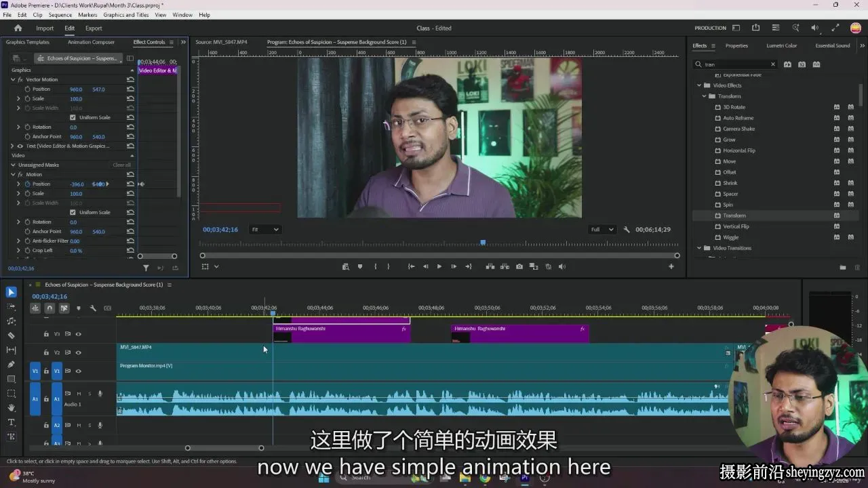Go to In point
Image resolution: width=868 pixels, height=488 pixels.
coord(411,267)
